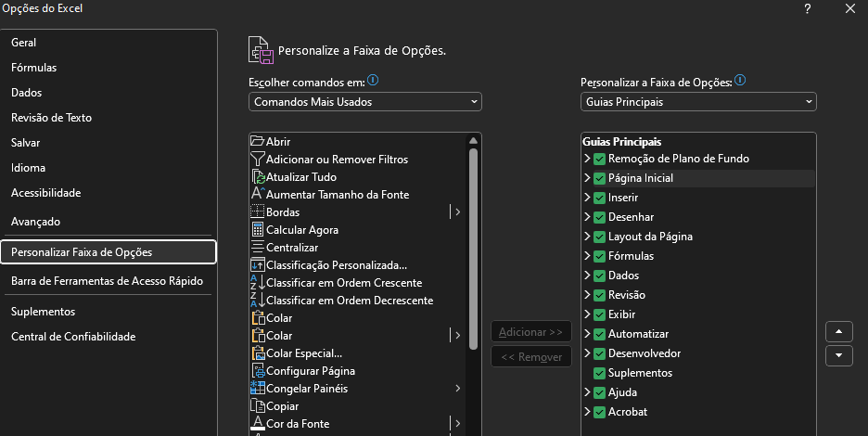Screen dimensions: 868x436
Task: Click the Calcular Agora calculator icon
Action: pyautogui.click(x=258, y=230)
